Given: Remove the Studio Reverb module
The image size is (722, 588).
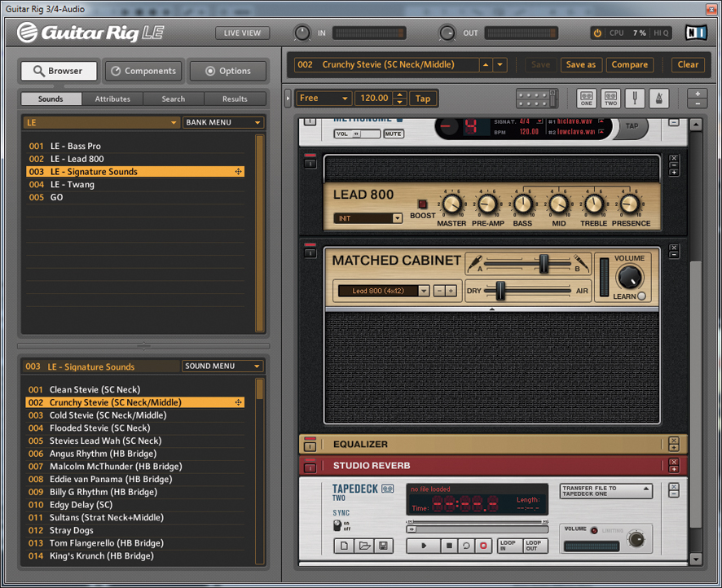Looking at the screenshot, I should click(x=674, y=462).
